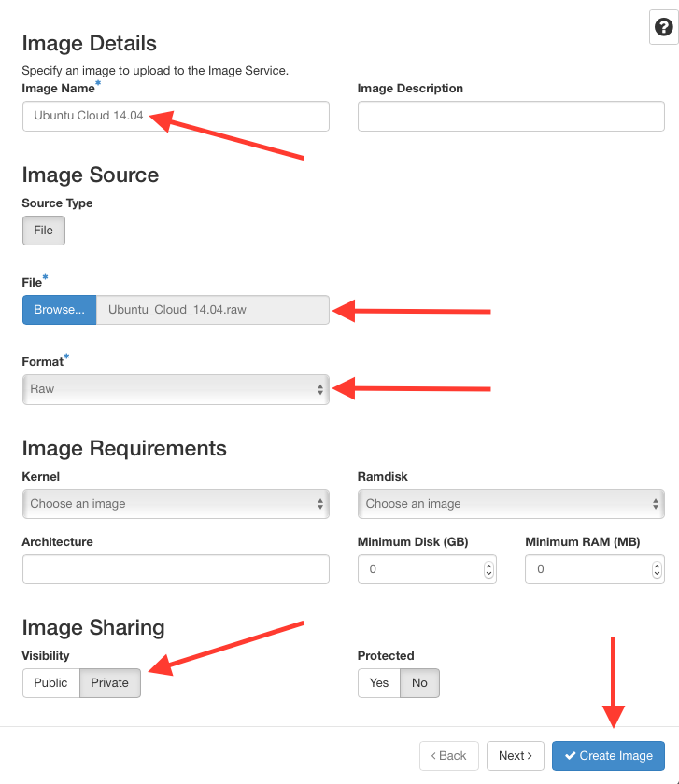The image size is (679, 784).
Task: Click into Minimum Disk (GB) field
Action: [427, 569]
